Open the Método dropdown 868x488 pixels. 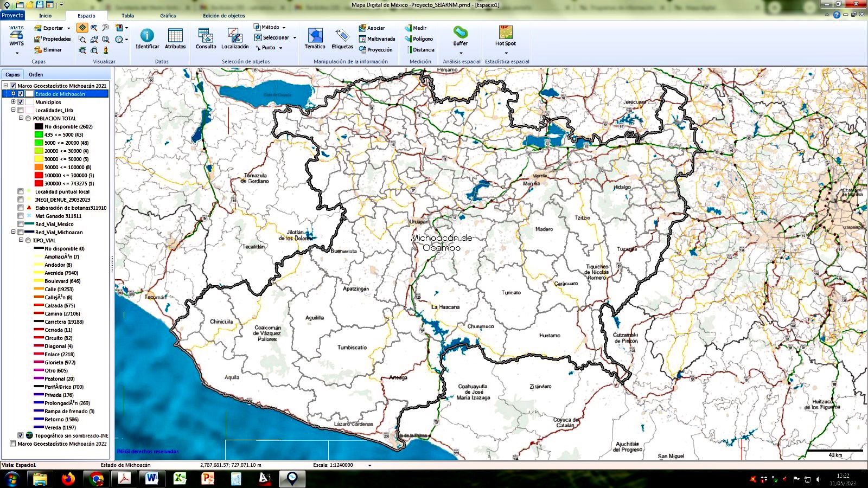(x=271, y=27)
